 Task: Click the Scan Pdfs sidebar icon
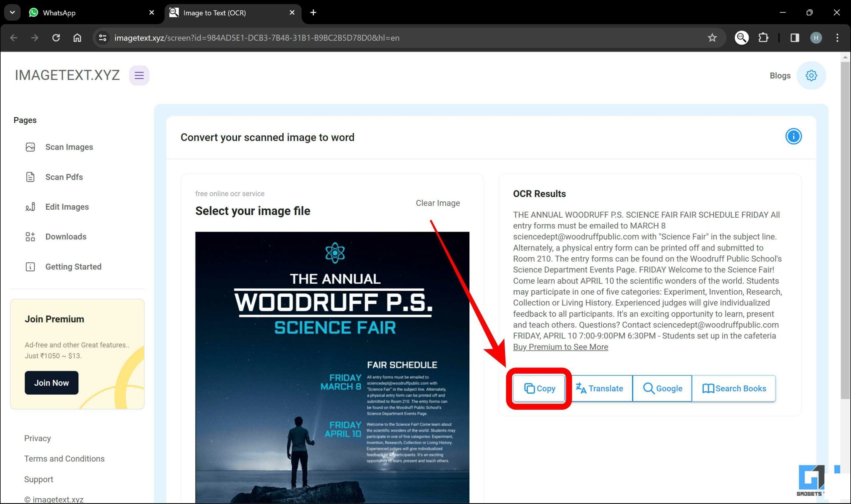pos(30,176)
